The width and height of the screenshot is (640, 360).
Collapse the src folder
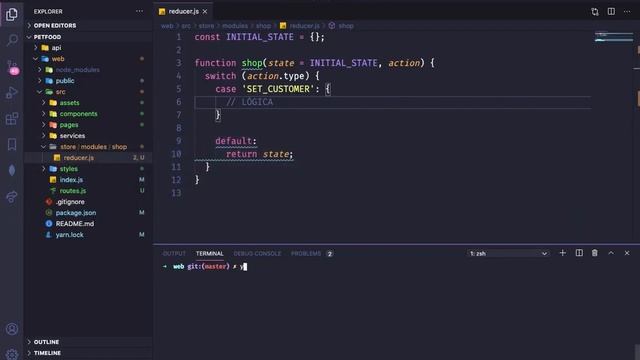click(60, 92)
